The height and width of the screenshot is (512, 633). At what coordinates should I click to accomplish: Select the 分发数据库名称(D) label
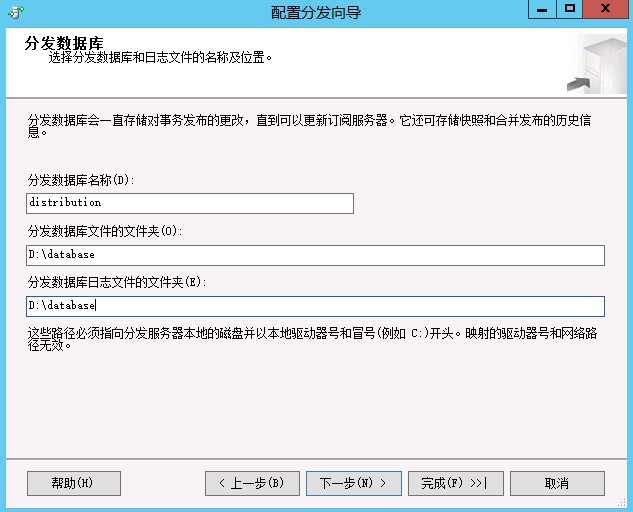coord(81,180)
